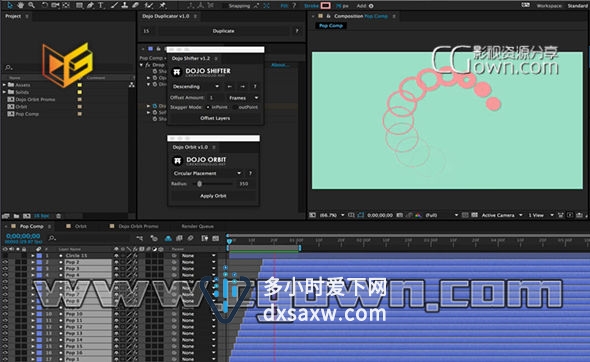Screen dimensions: 590x362
Task: Click the Pop Comp breadcrumb in viewer
Action: (331, 26)
